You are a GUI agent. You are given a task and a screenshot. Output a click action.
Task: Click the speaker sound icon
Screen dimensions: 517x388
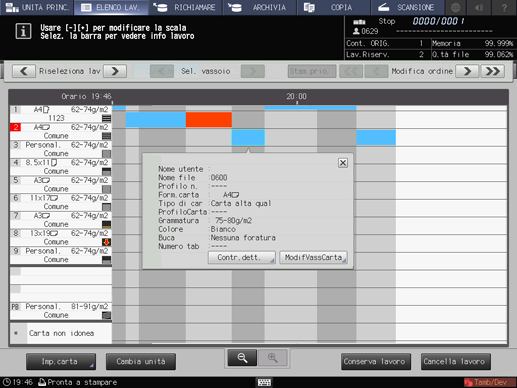(479, 7)
